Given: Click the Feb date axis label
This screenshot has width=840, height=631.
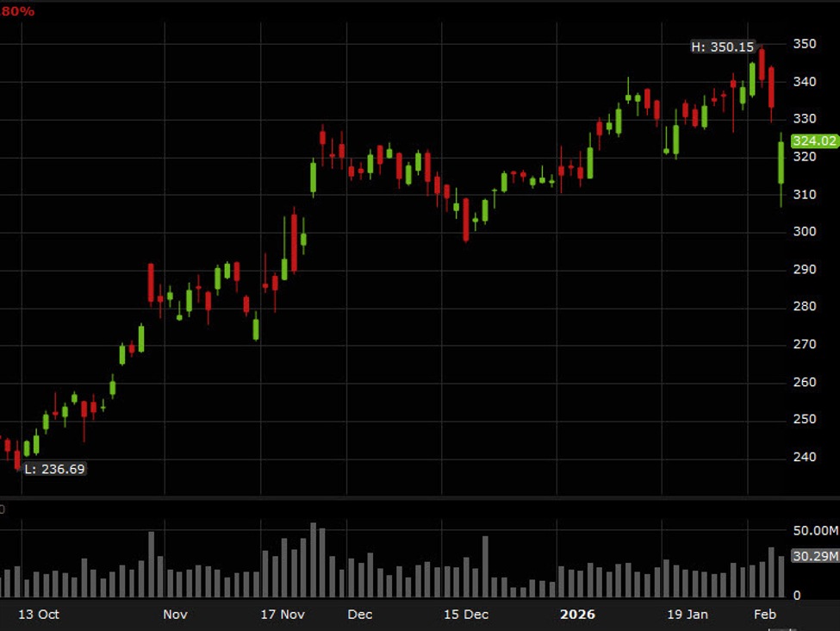Looking at the screenshot, I should (765, 615).
